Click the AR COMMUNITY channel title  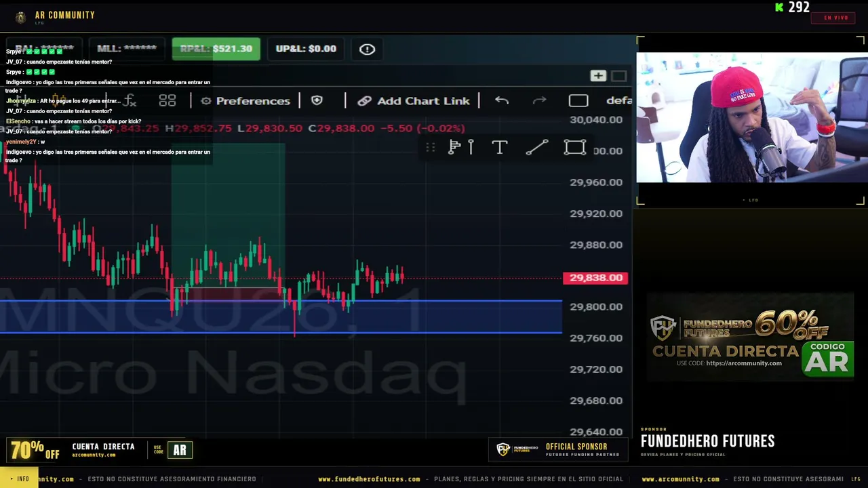click(65, 15)
